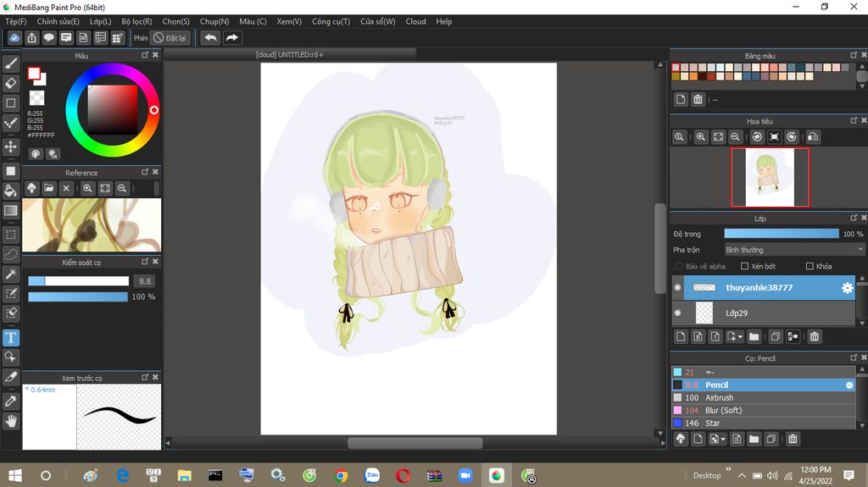This screenshot has height=487, width=868.
Task: Select the Eyedropper tool
Action: (10, 401)
